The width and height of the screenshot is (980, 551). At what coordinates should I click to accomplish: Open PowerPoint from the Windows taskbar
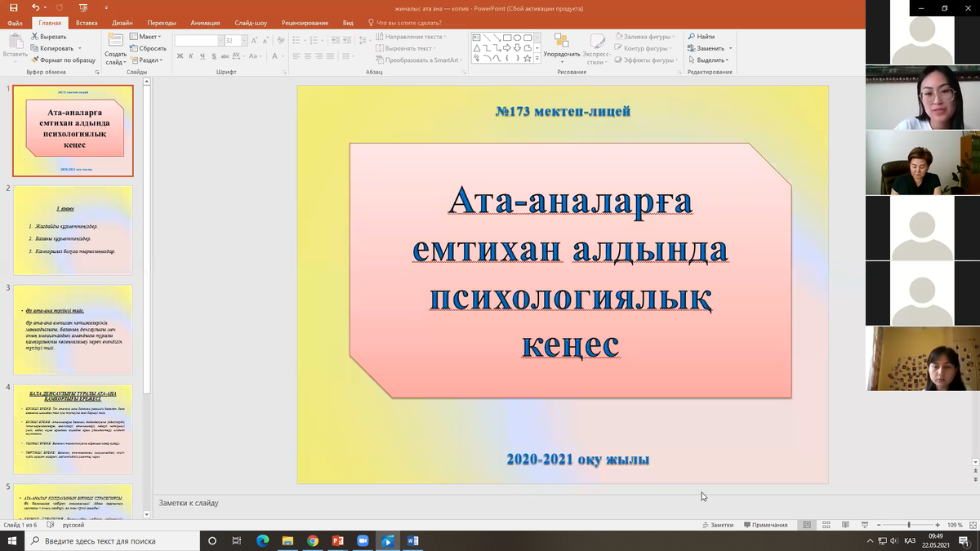point(337,540)
